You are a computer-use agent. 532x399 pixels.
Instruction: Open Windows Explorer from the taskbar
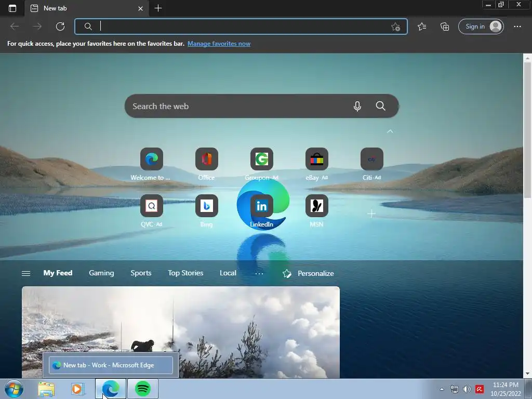click(46, 389)
